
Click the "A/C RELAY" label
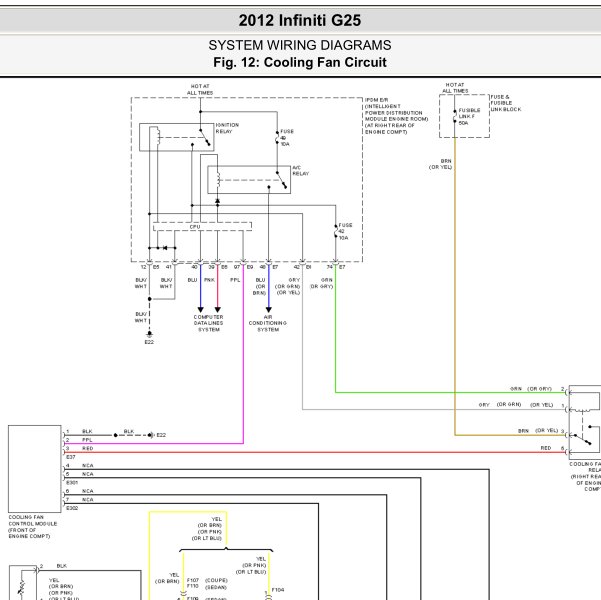click(300, 171)
